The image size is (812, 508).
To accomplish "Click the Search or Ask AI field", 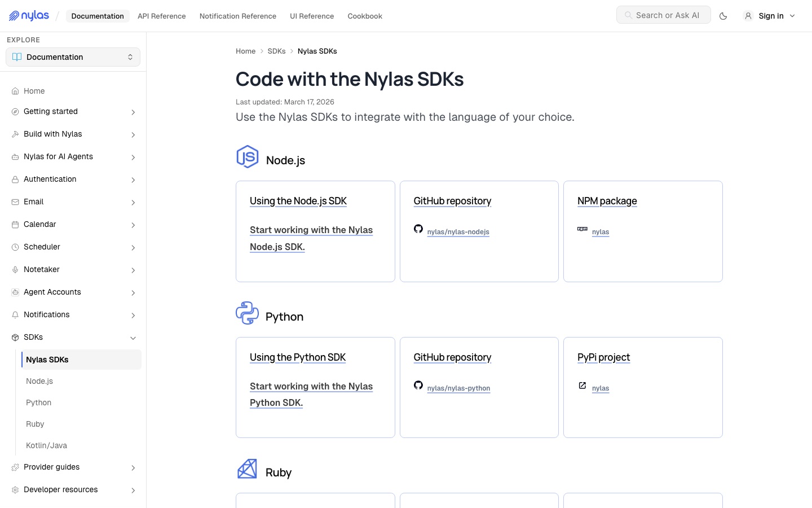I will (x=663, y=15).
